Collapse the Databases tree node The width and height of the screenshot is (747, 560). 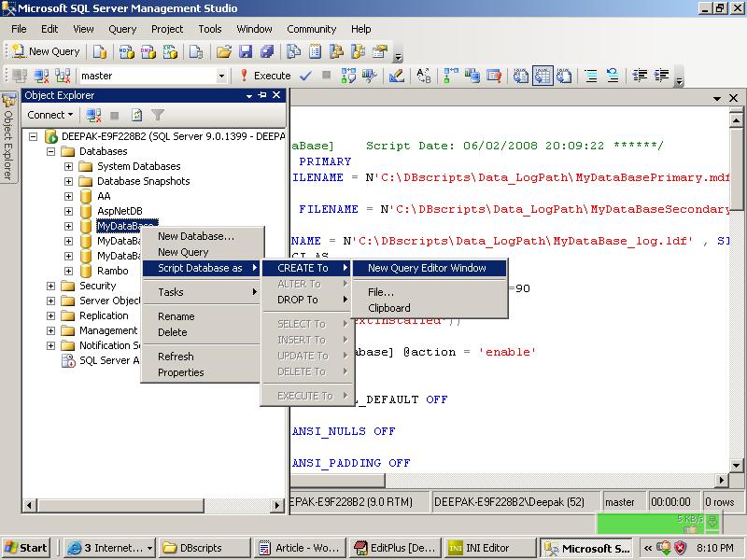(50, 151)
